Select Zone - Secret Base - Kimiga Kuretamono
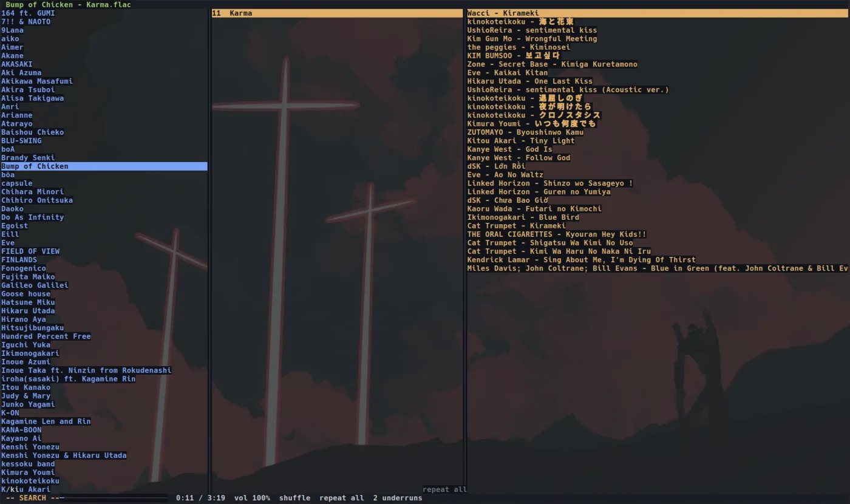 (x=552, y=64)
